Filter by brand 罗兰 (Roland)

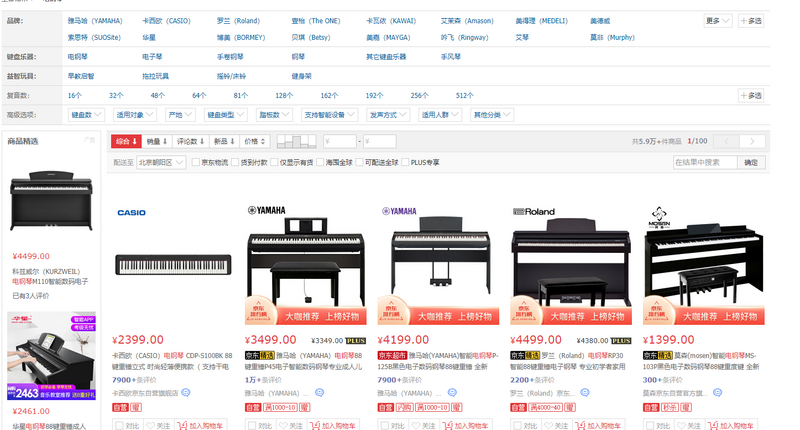coord(238,21)
